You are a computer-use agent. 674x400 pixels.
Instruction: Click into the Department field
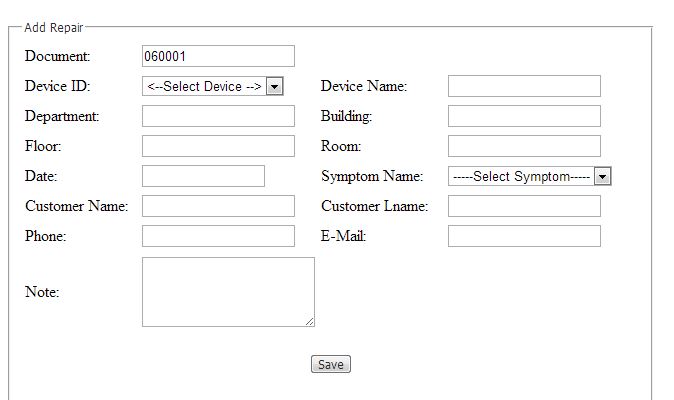coord(218,116)
